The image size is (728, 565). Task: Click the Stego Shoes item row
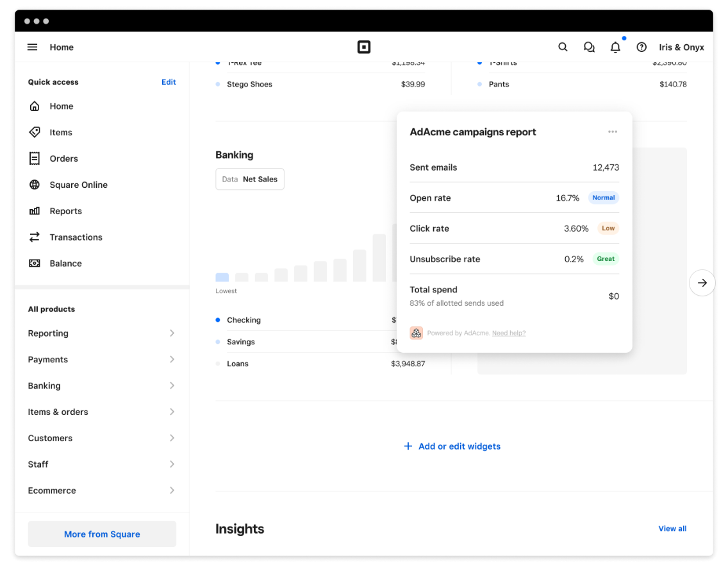coord(320,84)
